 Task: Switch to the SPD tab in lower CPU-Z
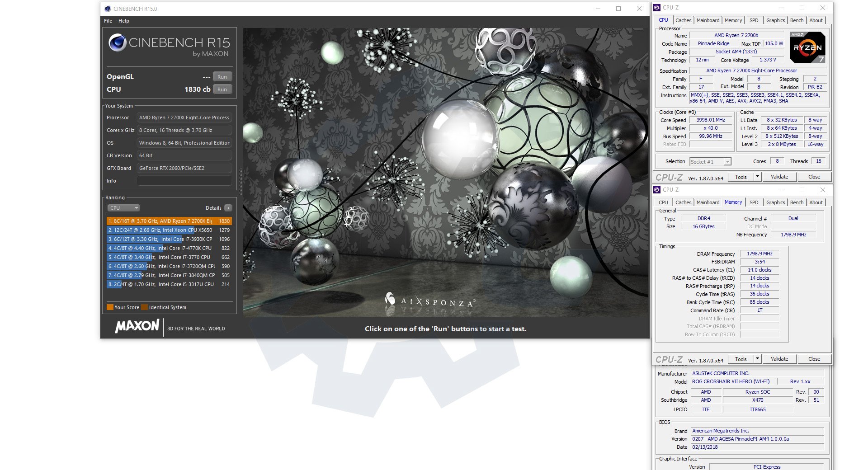(754, 202)
